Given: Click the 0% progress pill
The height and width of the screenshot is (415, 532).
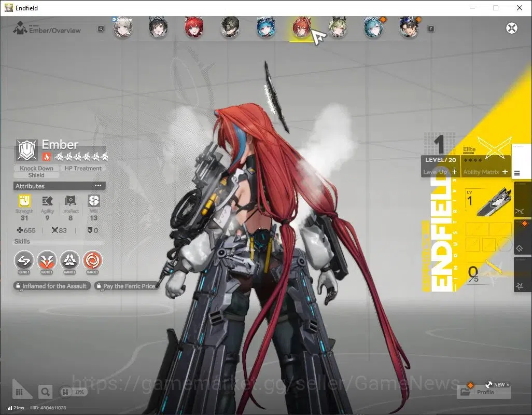Looking at the screenshot, I should click(x=73, y=392).
